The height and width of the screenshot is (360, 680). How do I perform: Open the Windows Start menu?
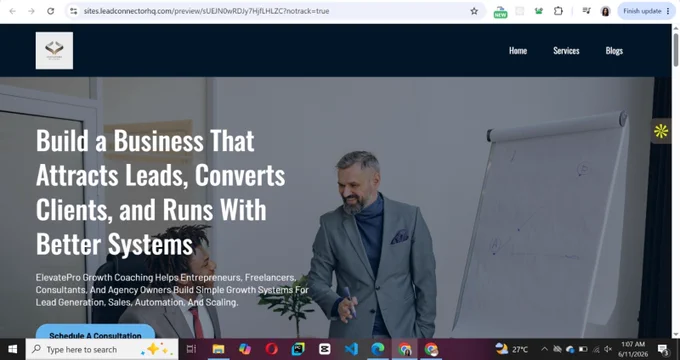[12, 349]
